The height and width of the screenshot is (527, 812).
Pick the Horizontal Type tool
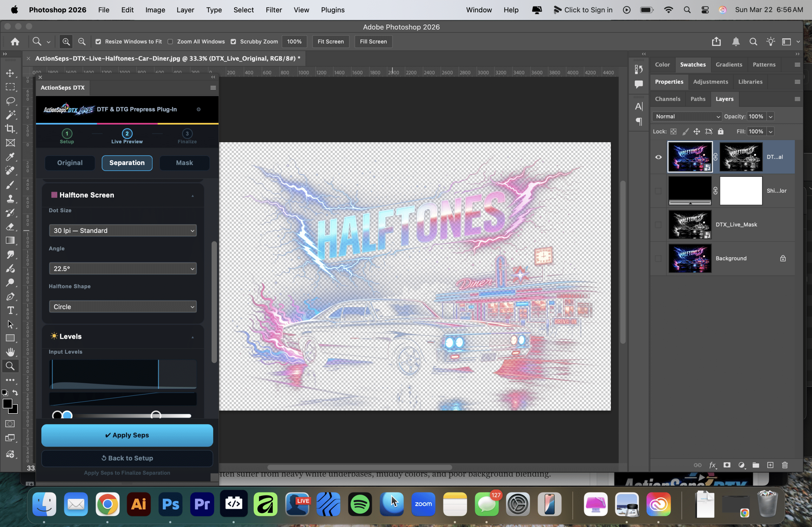click(10, 311)
